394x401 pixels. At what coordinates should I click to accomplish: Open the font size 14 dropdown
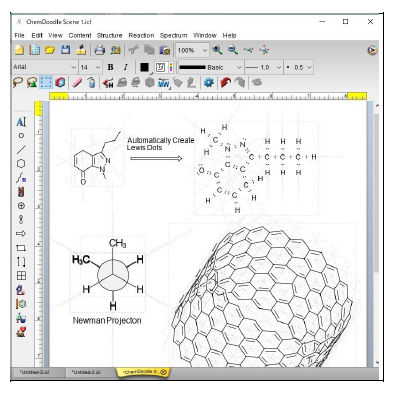point(90,67)
